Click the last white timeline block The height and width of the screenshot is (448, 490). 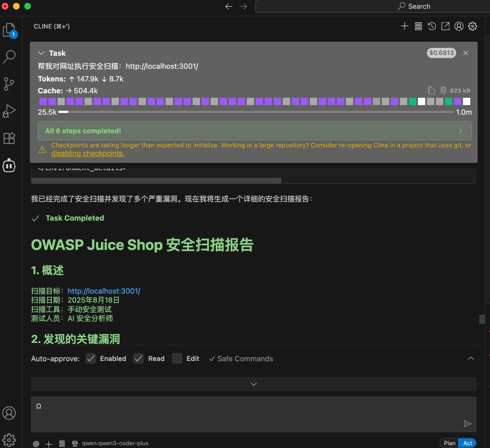[x=467, y=101]
